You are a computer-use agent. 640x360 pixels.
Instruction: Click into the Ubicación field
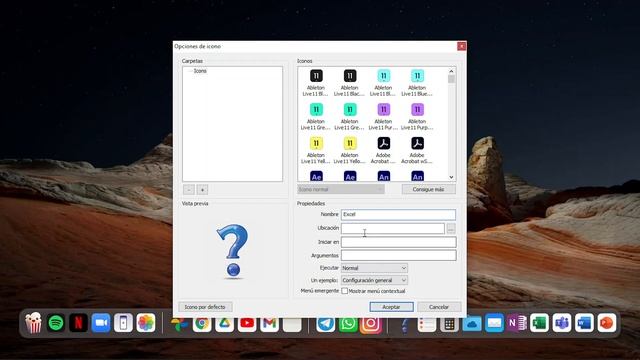[x=393, y=229]
